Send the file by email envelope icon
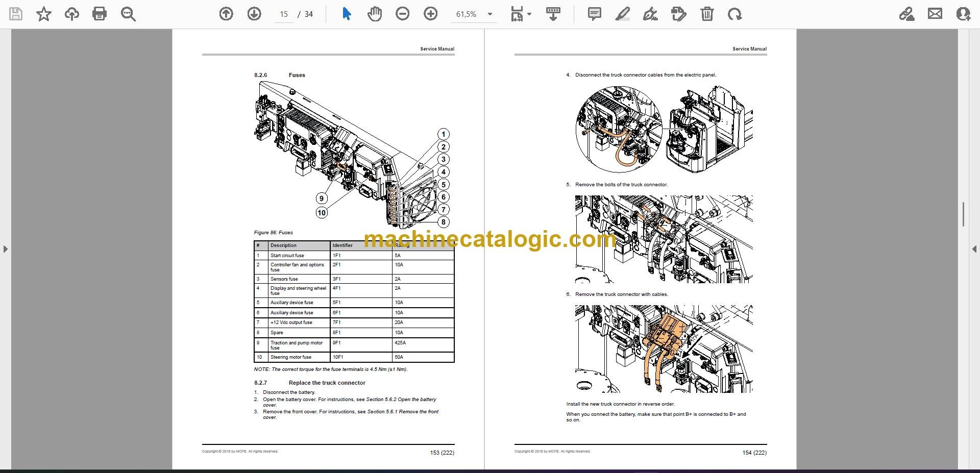 [x=935, y=14]
